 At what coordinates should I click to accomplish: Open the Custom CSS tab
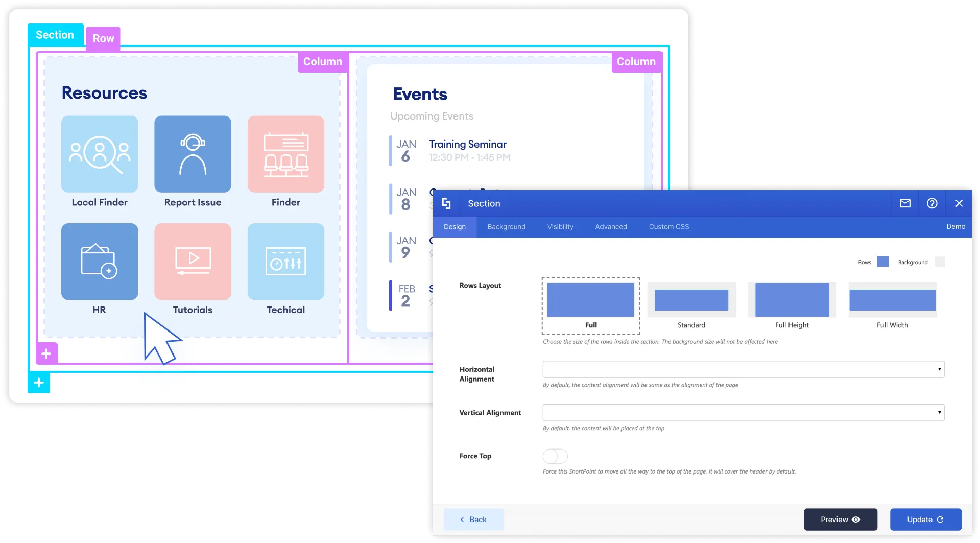[x=669, y=227]
